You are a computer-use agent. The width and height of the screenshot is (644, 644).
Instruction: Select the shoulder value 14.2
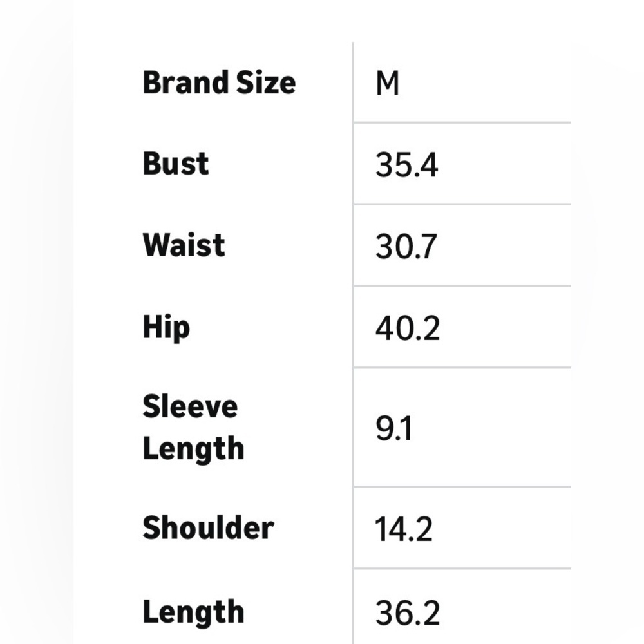point(404,529)
